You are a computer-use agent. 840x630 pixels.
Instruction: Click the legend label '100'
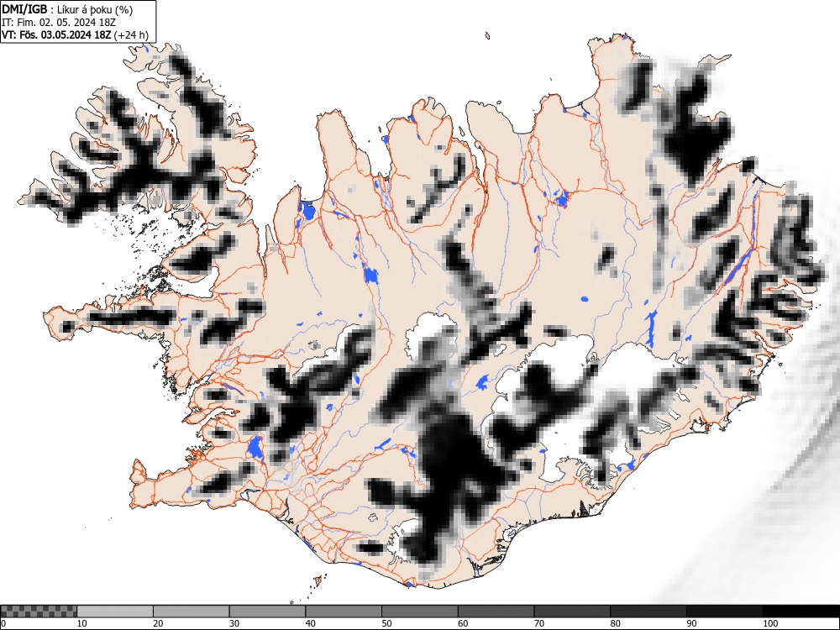click(x=769, y=623)
